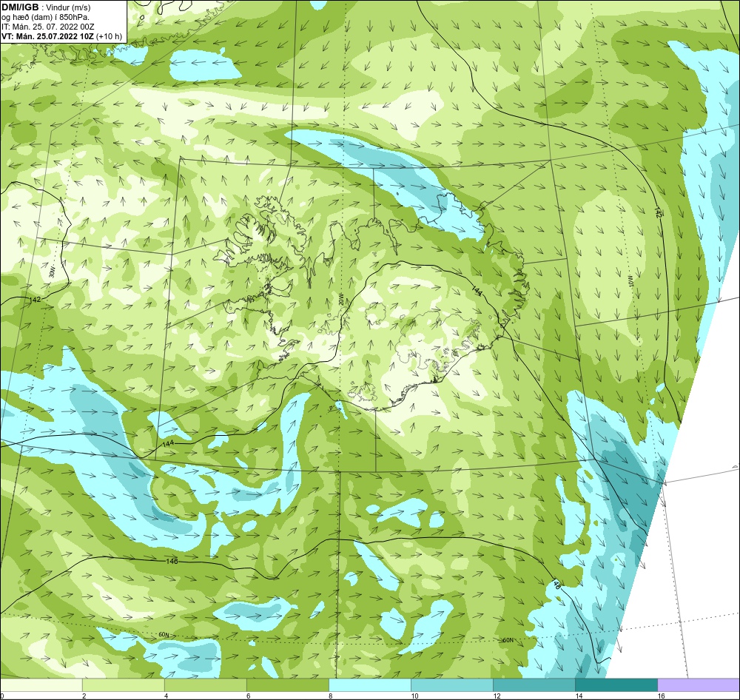Click the purple legend swatch above 16 m/s
The image size is (740, 700).
pyautogui.click(x=699, y=684)
